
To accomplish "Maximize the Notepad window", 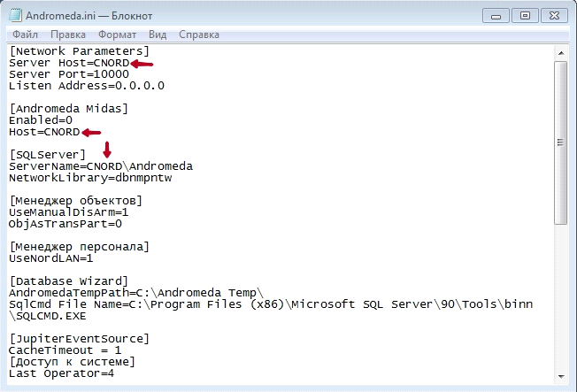I will (525, 16).
